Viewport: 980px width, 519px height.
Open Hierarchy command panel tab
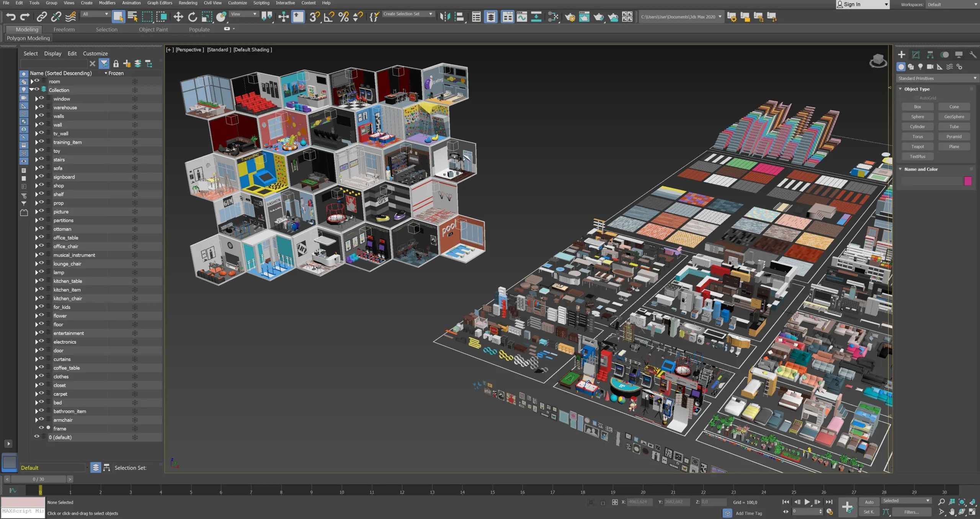click(x=930, y=55)
